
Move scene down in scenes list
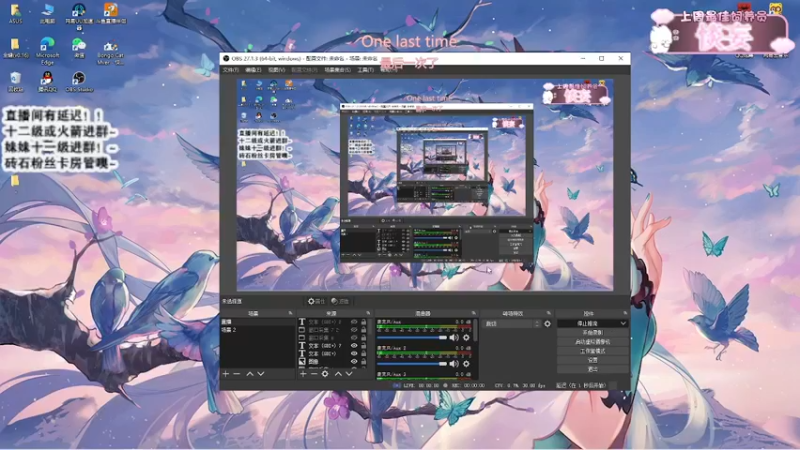[x=261, y=374]
